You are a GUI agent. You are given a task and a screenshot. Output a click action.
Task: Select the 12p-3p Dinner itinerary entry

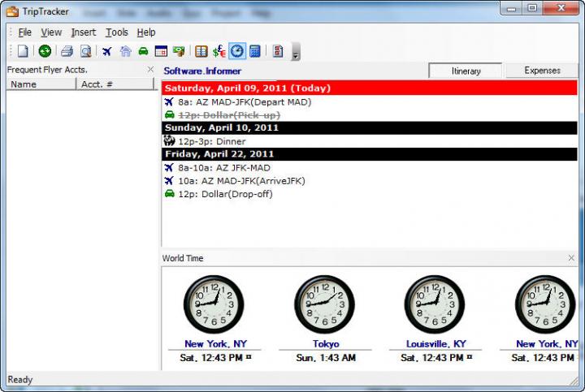(x=211, y=141)
